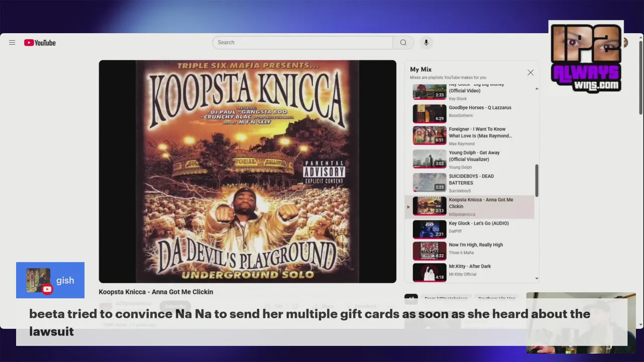Play Goodbye Horses - Q Lazzarus thumbnail

430,114
